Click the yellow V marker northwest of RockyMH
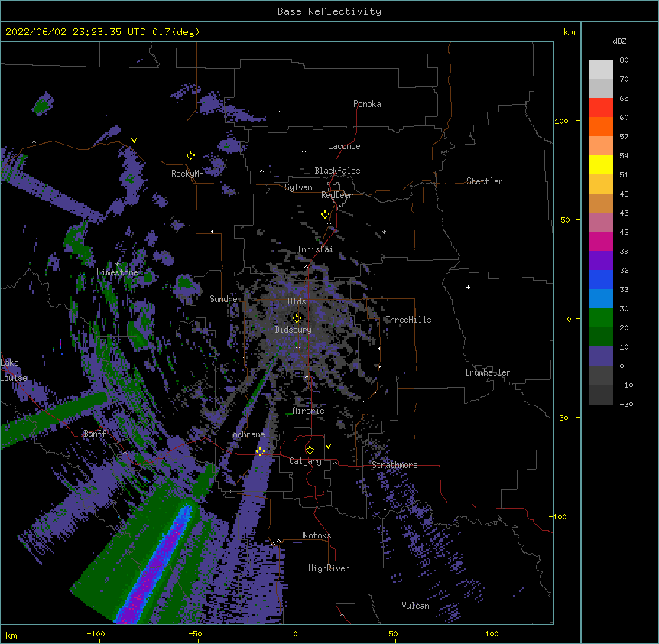The width and height of the screenshot is (659, 644). (x=134, y=141)
